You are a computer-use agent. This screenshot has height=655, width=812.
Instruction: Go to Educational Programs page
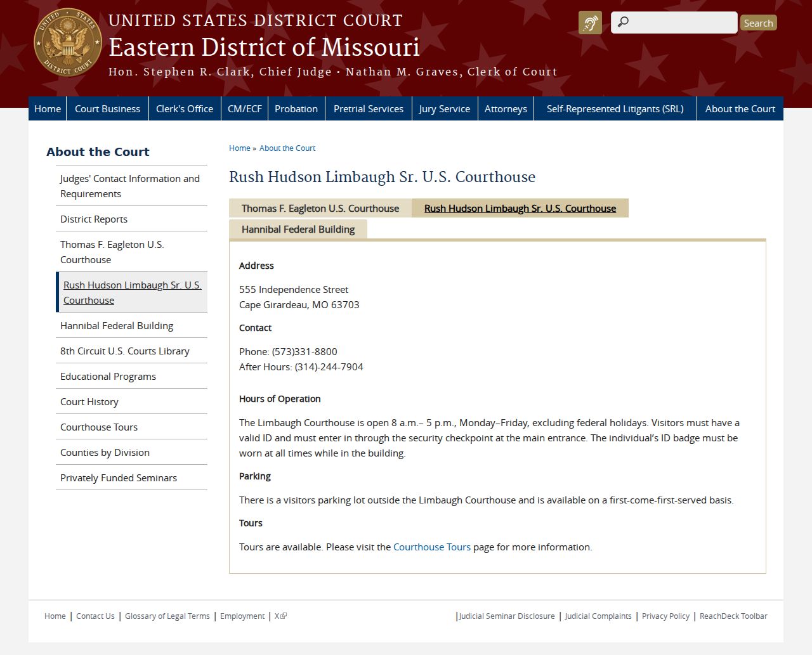pyautogui.click(x=131, y=376)
